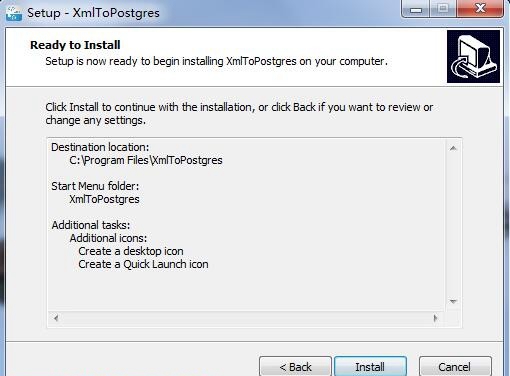Click the down arrow of vertical scrollbar
The height and width of the screenshot is (376, 510).
(453, 302)
